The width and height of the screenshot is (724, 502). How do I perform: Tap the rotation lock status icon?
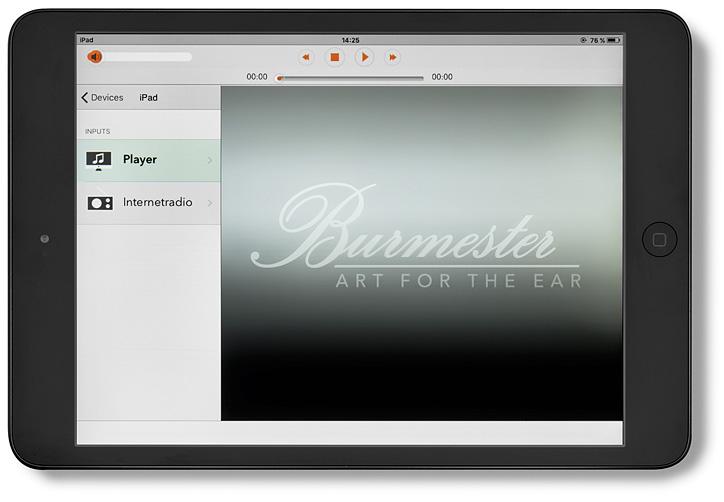click(x=583, y=40)
